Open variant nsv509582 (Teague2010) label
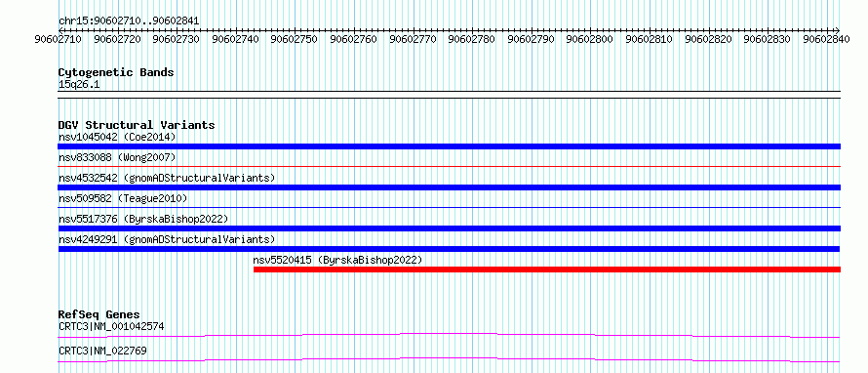The image size is (868, 373). pos(123,198)
